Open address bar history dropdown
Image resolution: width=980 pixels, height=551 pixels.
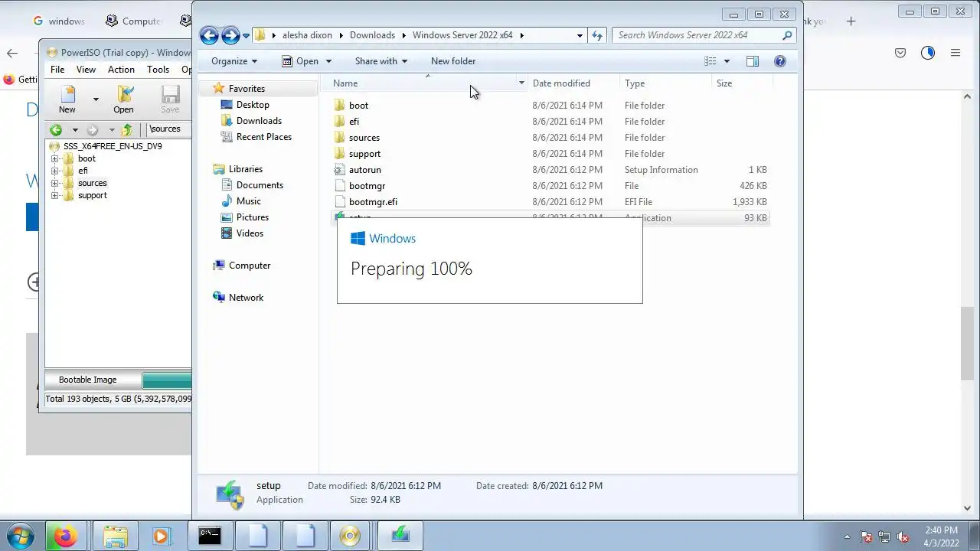click(x=580, y=35)
